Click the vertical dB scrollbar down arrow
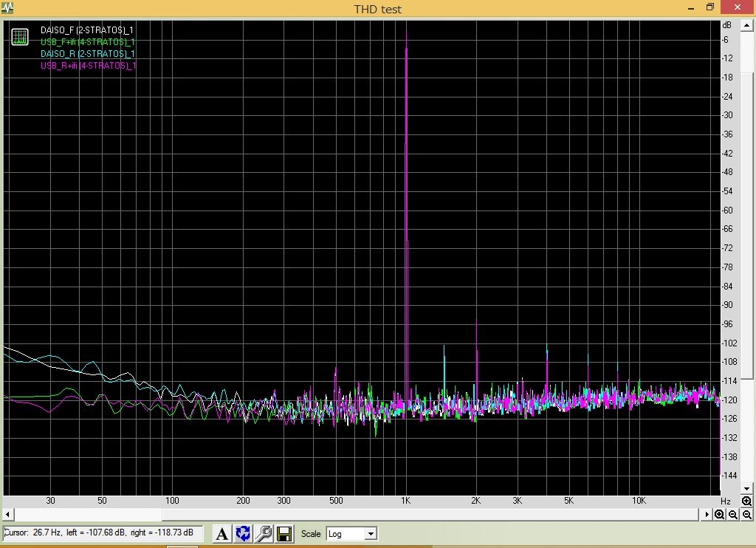This screenshot has height=548, width=756. [x=746, y=489]
